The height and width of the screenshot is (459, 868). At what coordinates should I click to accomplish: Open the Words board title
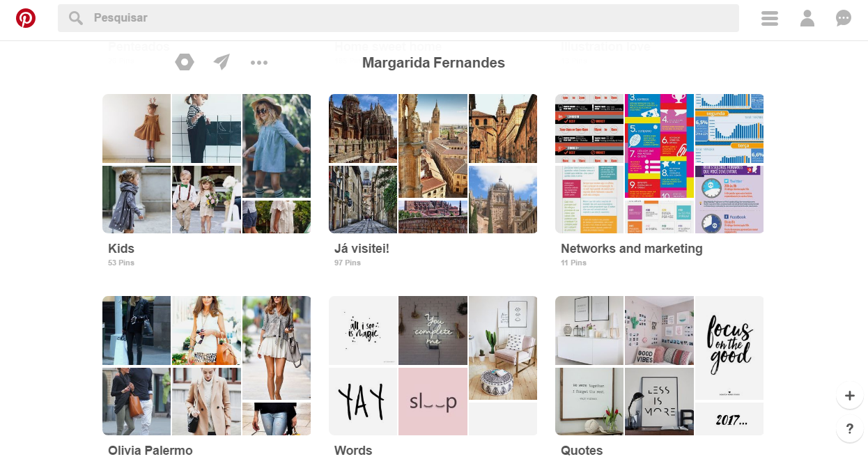point(353,451)
